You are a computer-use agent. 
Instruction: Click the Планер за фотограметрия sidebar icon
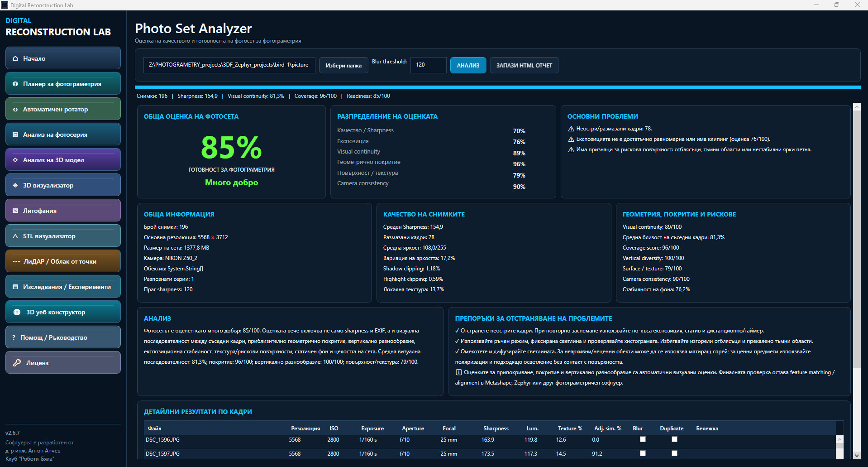coord(15,84)
